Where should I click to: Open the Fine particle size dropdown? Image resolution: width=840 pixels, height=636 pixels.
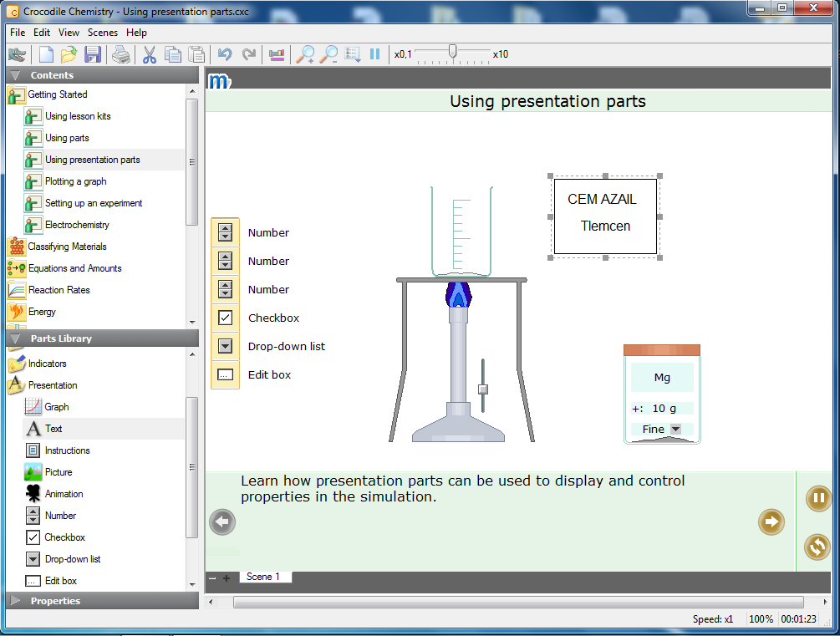(x=675, y=430)
